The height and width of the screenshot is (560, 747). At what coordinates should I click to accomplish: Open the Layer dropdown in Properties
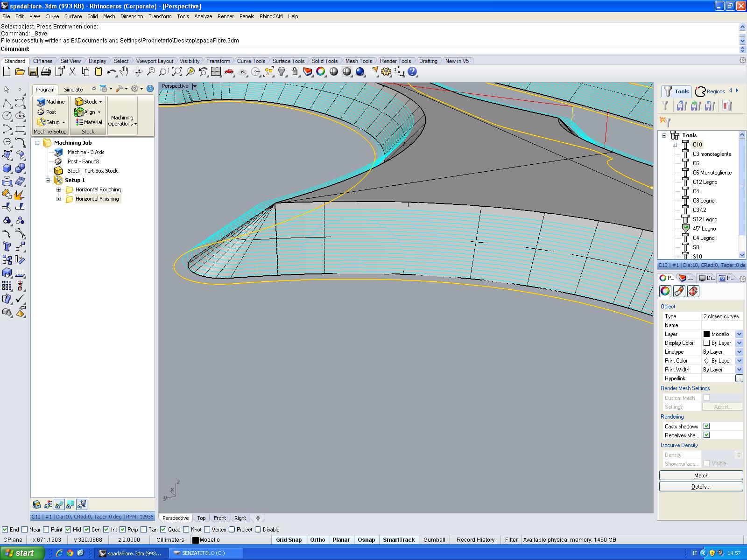click(x=739, y=334)
